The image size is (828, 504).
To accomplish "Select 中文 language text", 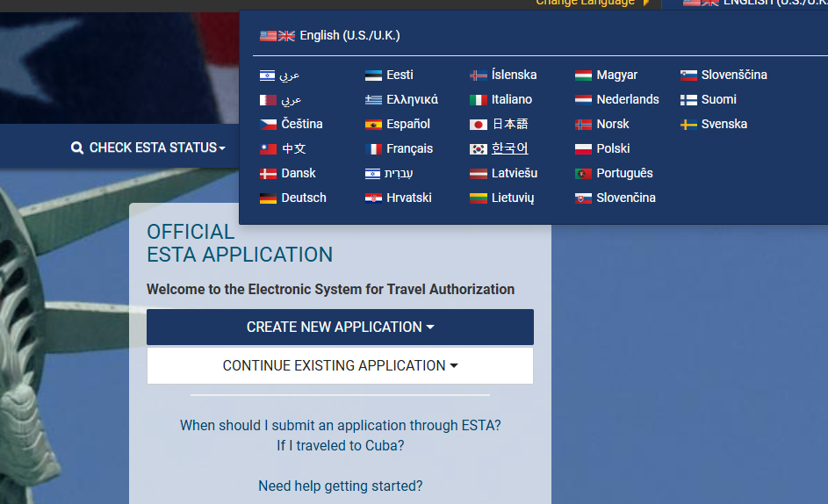I will click(293, 149).
